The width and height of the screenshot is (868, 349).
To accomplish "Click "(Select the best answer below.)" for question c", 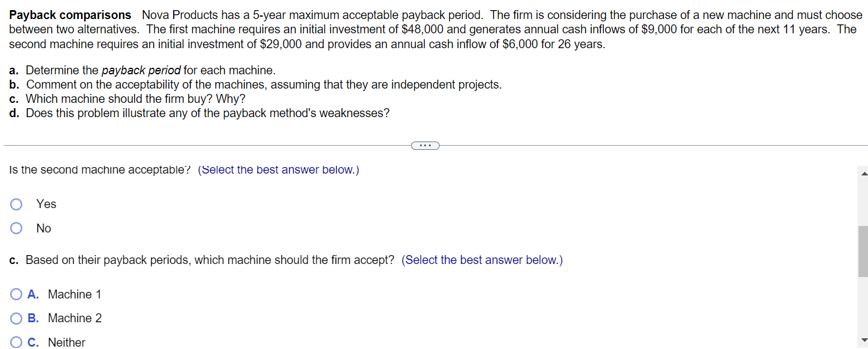I will coord(482,260).
